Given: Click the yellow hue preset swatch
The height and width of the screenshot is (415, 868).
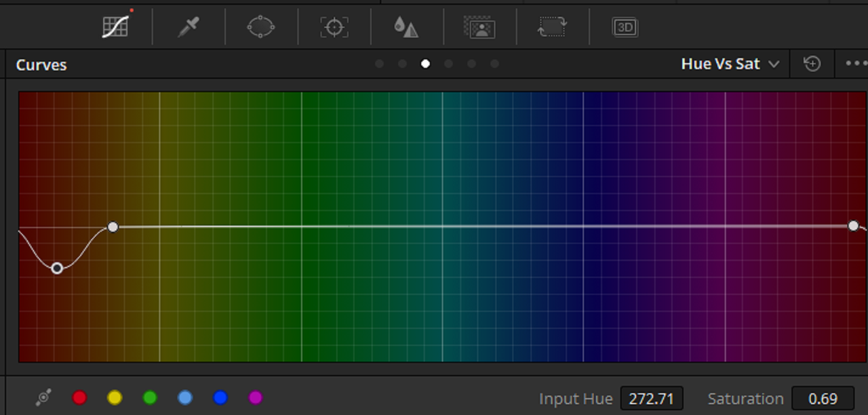Looking at the screenshot, I should 115,398.
